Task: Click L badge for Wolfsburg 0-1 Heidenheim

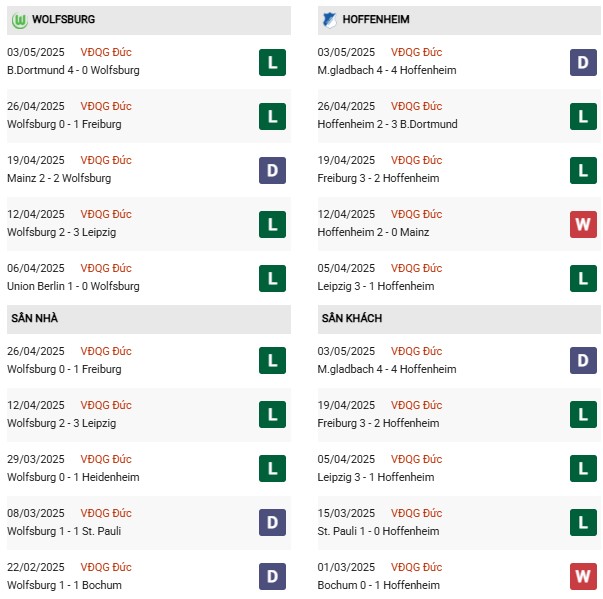Action: click(272, 468)
